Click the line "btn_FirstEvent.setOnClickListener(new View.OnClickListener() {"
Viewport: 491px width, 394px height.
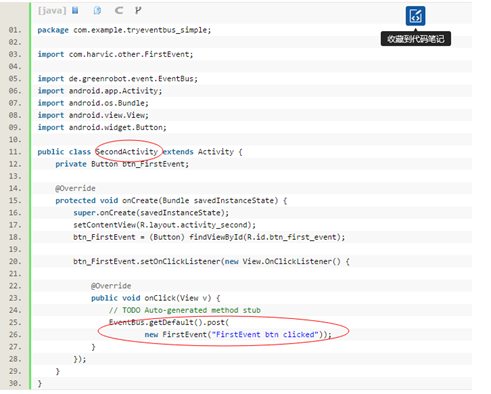(211, 262)
